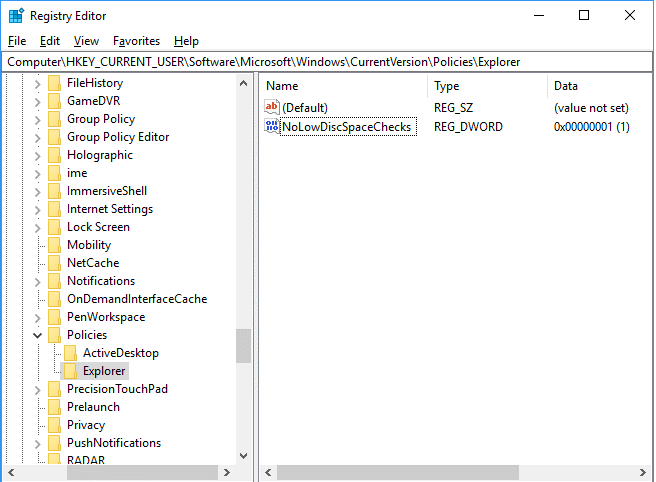The width and height of the screenshot is (656, 482).
Task: Click values pane horizontal scrollbar thumb
Action: point(398,472)
